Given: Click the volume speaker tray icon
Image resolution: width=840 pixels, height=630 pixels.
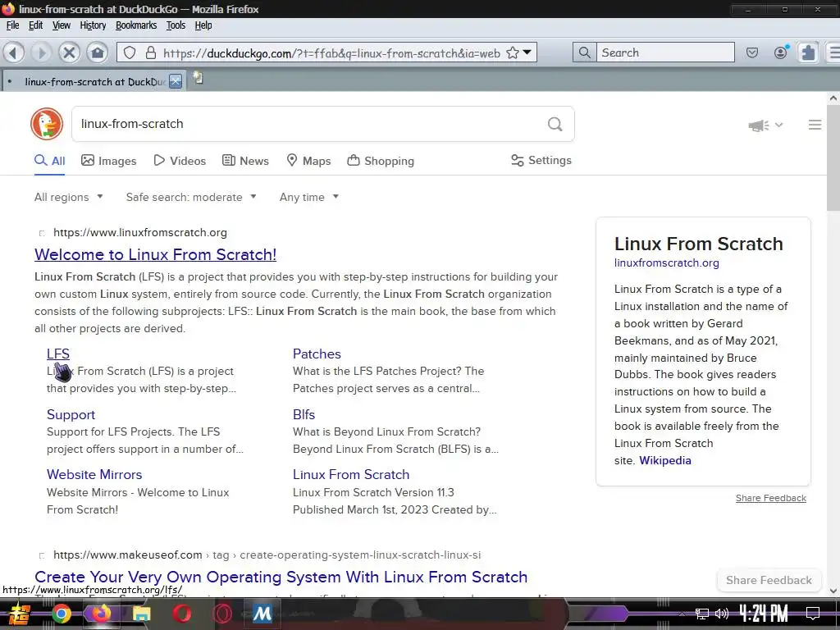Looking at the screenshot, I should (722, 614).
